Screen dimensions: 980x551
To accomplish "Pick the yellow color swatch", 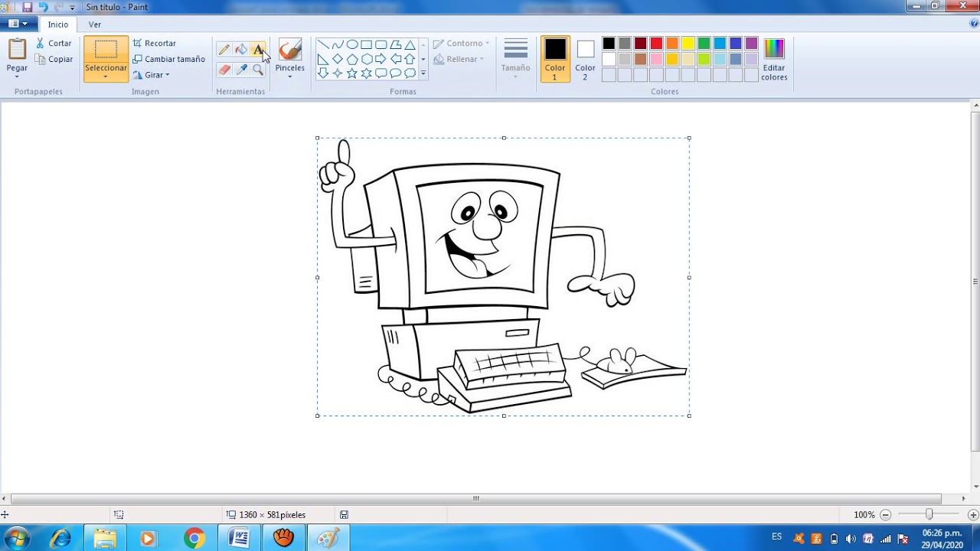I will click(x=688, y=44).
